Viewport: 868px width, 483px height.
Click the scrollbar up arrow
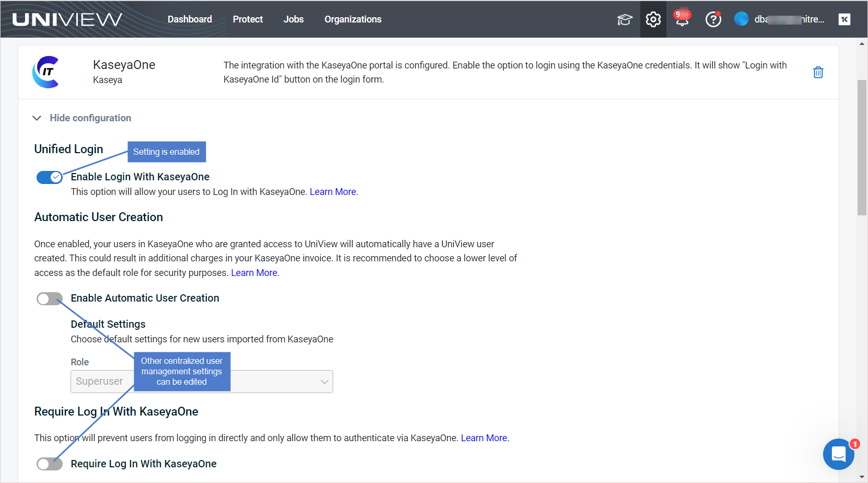862,44
